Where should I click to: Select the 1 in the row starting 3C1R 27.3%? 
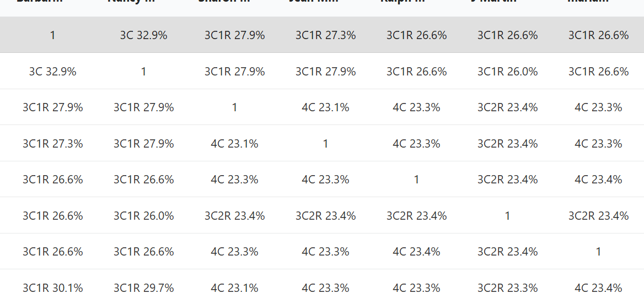pos(325,143)
